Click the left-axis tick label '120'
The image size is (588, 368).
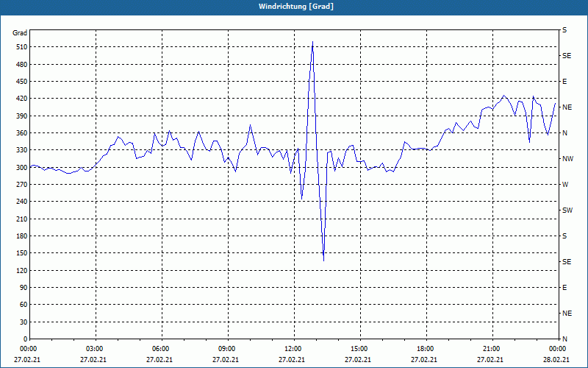(22, 270)
